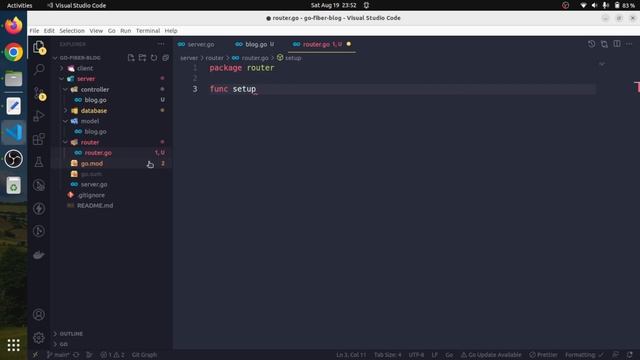This screenshot has height=360, width=640.
Task: Click Go Update Available in status bar
Action: pyautogui.click(x=491, y=355)
